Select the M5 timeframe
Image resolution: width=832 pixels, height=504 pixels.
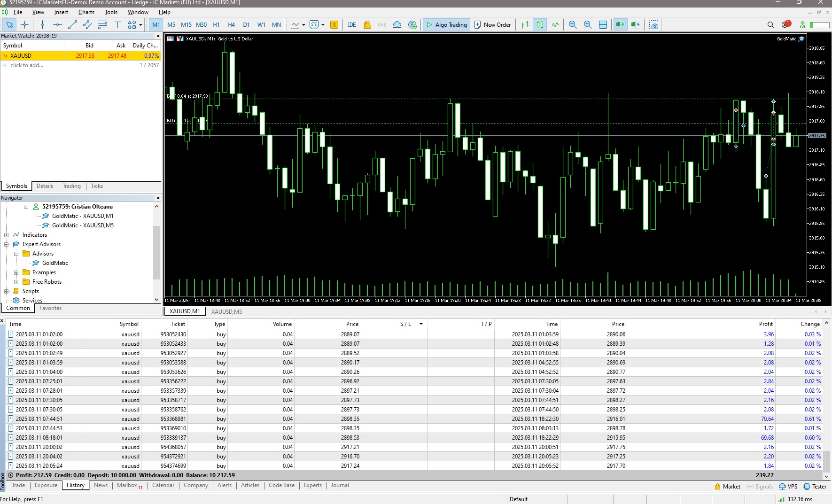tap(171, 25)
